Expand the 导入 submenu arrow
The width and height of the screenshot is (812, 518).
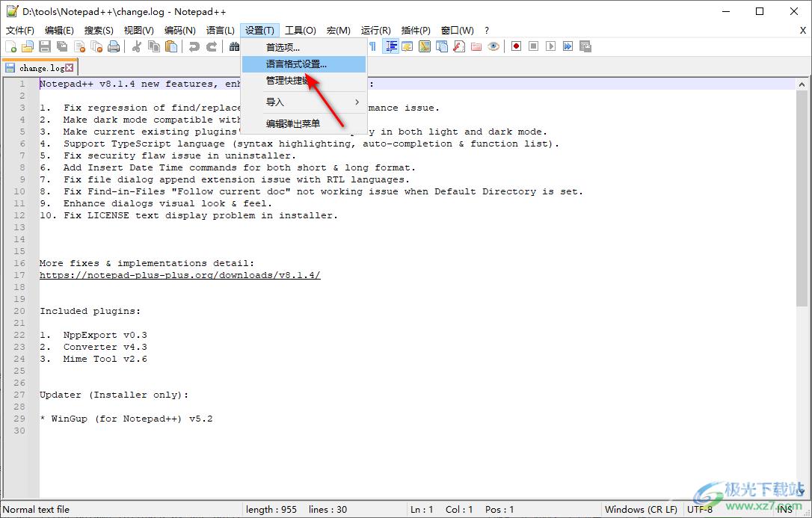(x=357, y=102)
